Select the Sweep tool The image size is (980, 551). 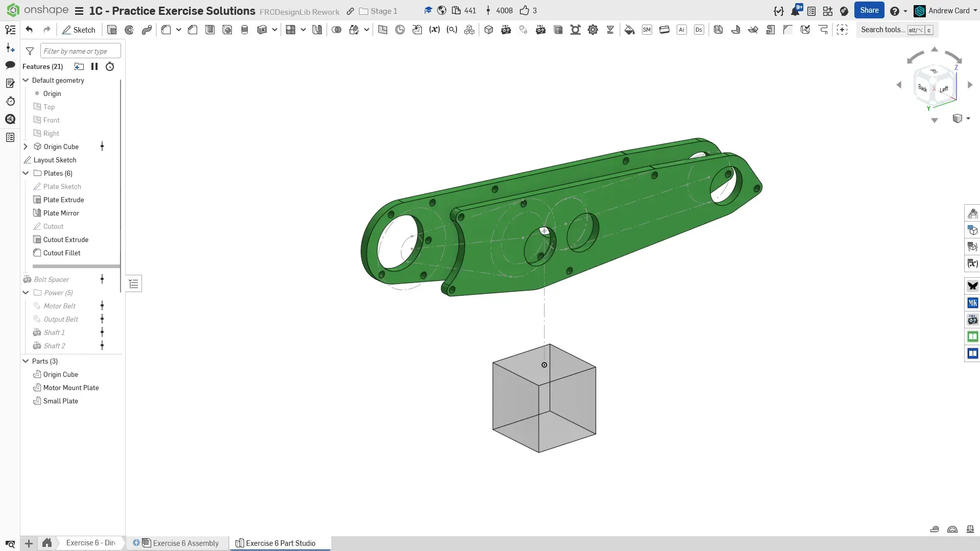pyautogui.click(x=147, y=30)
